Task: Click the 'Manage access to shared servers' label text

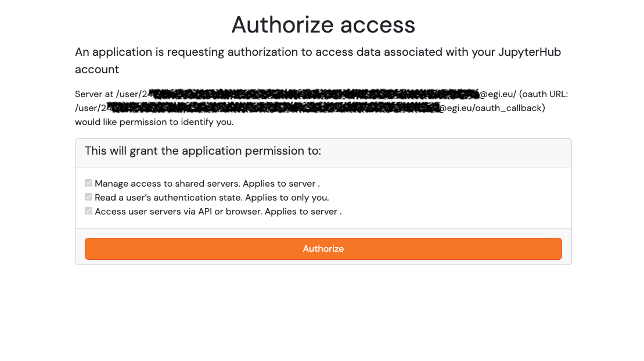Action: coord(207,183)
